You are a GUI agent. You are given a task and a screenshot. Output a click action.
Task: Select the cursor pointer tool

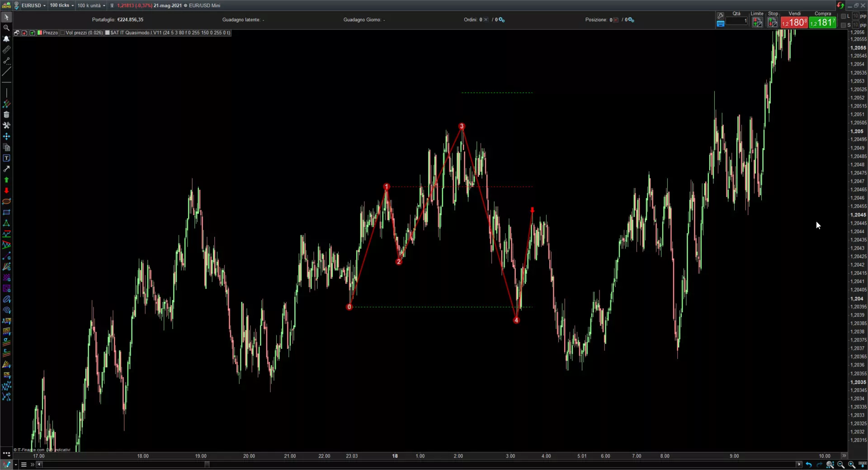(6, 17)
